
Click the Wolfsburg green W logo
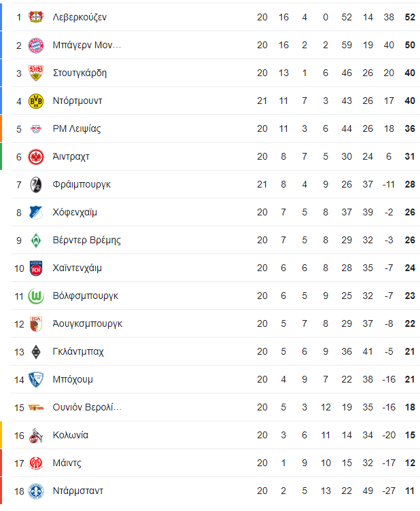(x=36, y=296)
